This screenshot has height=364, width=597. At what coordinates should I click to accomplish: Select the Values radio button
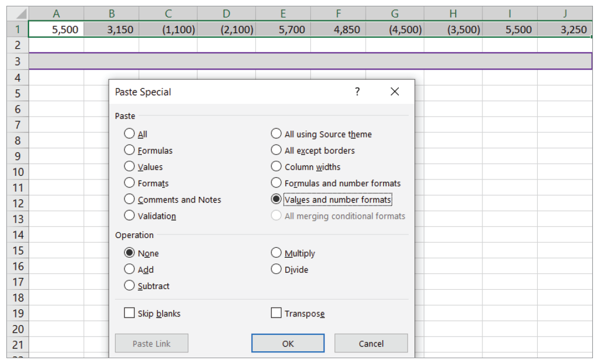pyautogui.click(x=130, y=167)
